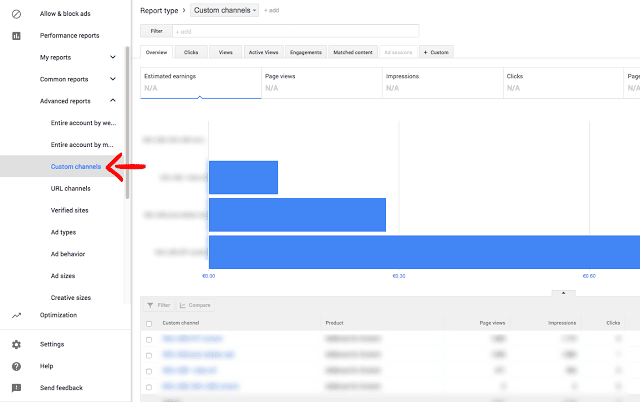Click the largest blue chart bar

click(424, 252)
